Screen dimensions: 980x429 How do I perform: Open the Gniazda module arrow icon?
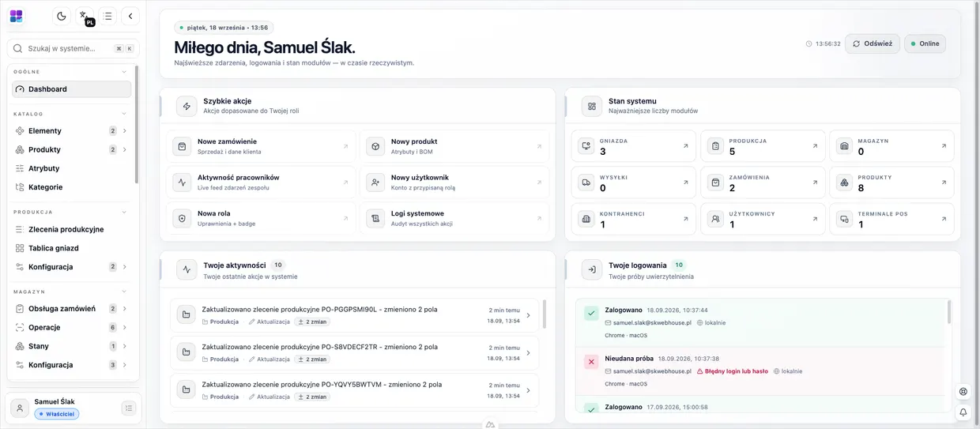pyautogui.click(x=684, y=146)
